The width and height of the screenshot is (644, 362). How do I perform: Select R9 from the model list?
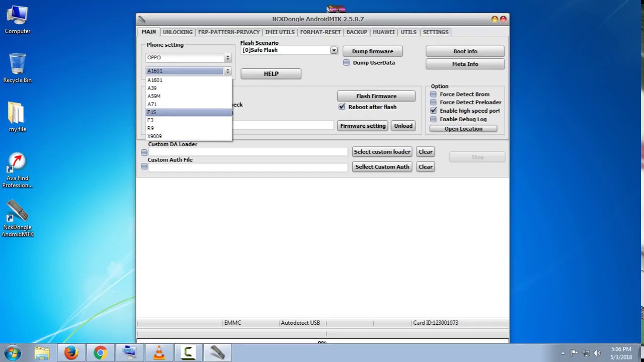click(x=189, y=128)
